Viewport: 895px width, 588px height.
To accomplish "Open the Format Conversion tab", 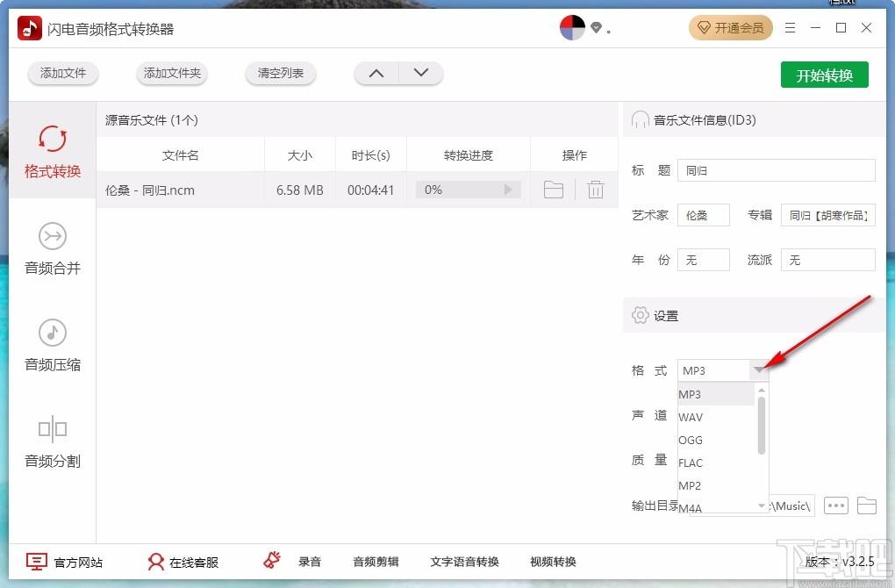I will point(53,151).
